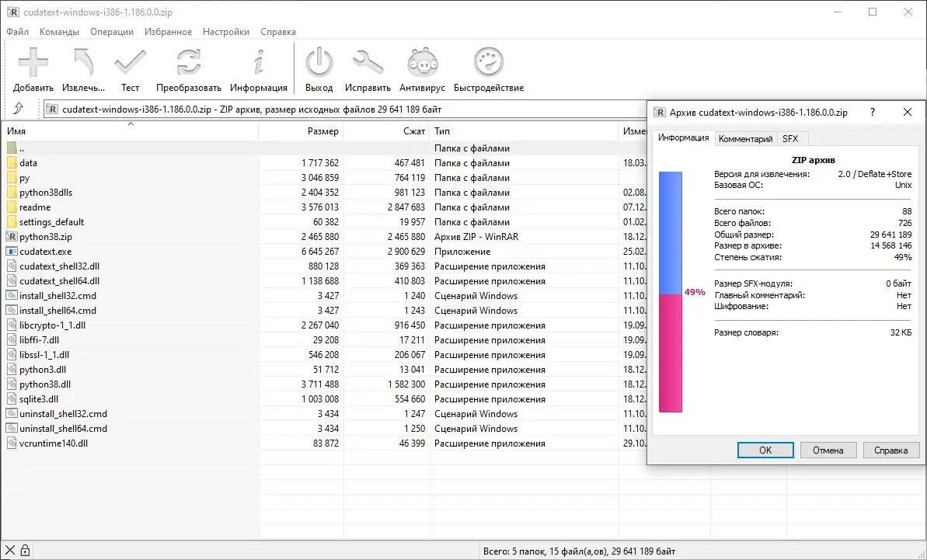927x560 pixels.
Task: Click the Выход power icon
Action: (319, 63)
